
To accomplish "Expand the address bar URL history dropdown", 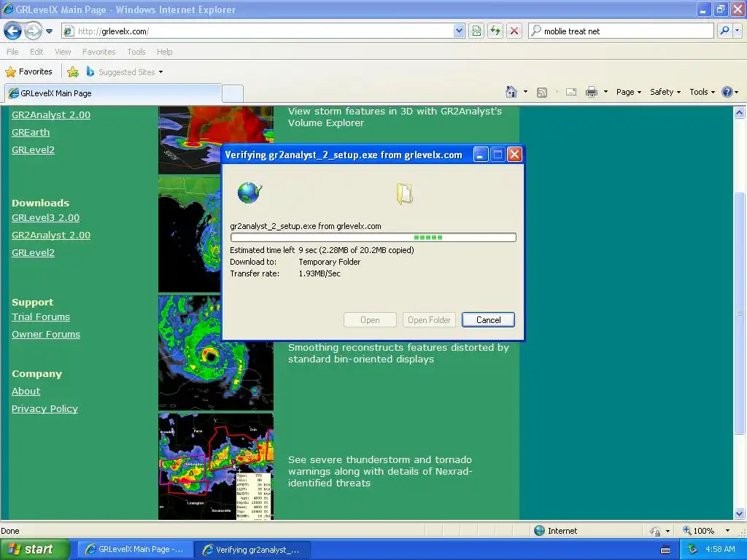I will click(x=459, y=31).
